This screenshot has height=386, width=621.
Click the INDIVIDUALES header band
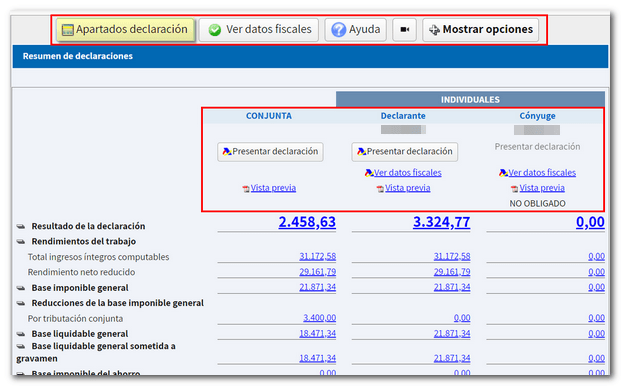point(470,99)
